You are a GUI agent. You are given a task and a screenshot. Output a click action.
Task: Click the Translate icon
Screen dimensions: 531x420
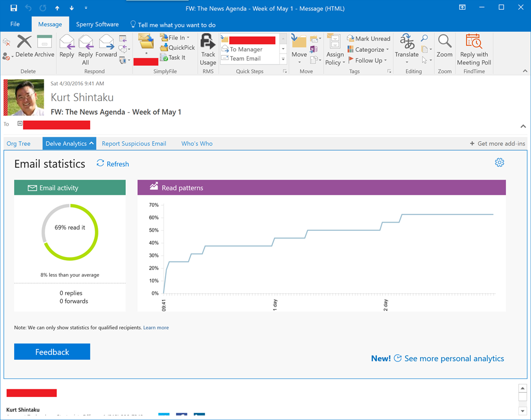point(407,46)
